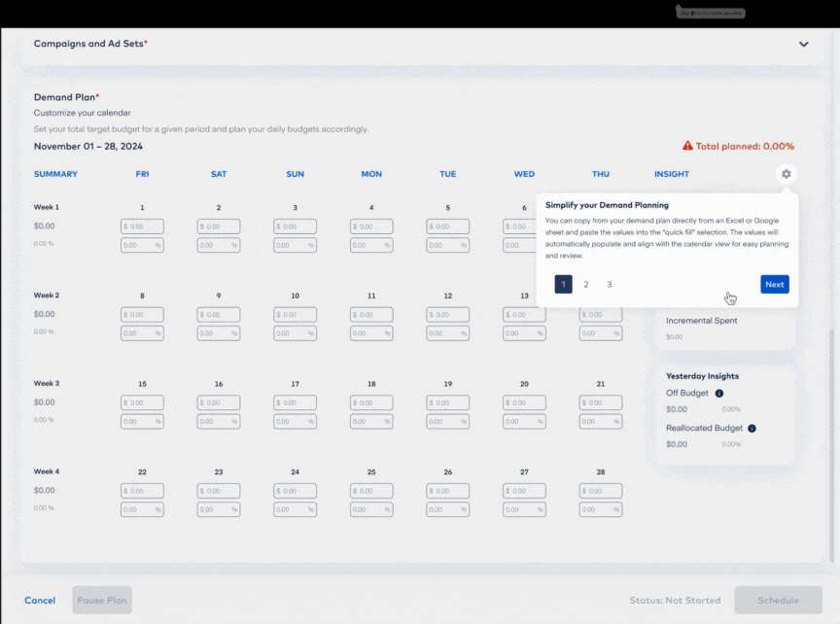Expand the Campaigns and Ad Sets section

(x=804, y=44)
